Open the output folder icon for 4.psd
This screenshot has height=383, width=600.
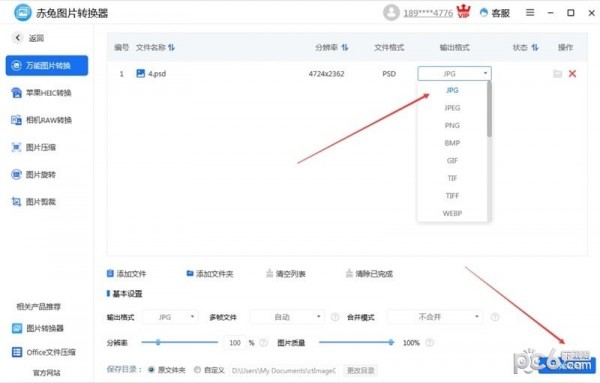click(558, 73)
